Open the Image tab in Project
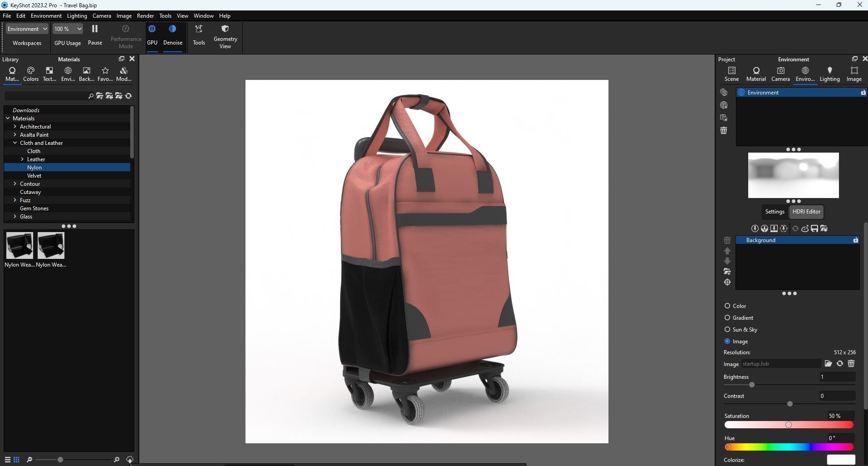The width and height of the screenshot is (868, 466). [x=854, y=74]
